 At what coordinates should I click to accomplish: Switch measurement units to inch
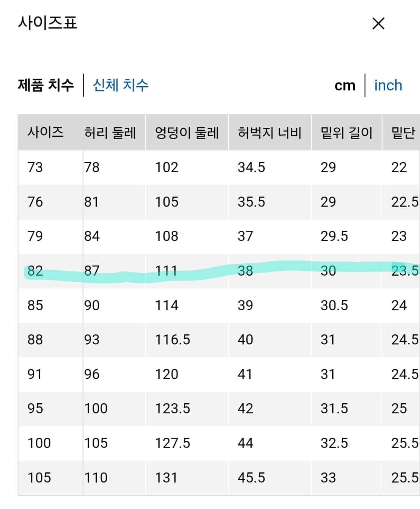[x=388, y=86]
